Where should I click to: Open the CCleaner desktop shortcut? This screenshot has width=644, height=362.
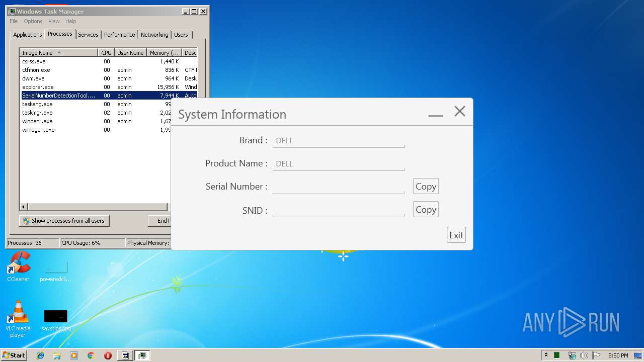pyautogui.click(x=18, y=266)
